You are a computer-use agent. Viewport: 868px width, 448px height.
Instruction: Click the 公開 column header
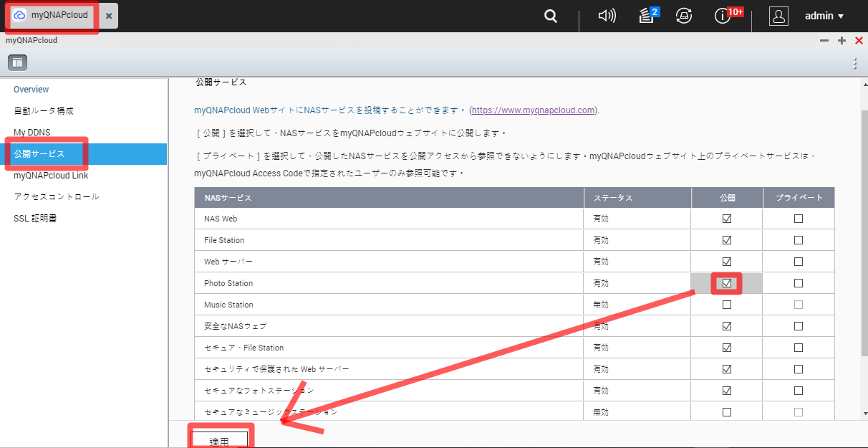tap(727, 197)
